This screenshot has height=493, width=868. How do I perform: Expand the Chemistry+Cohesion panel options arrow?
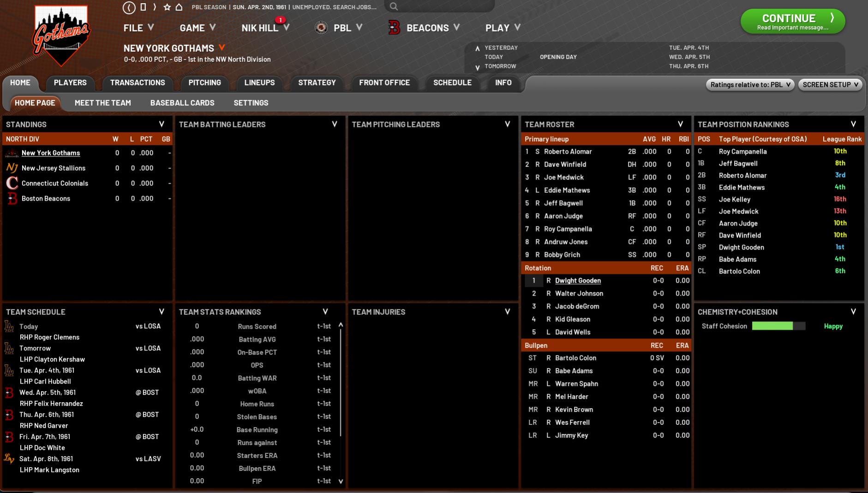(x=853, y=312)
